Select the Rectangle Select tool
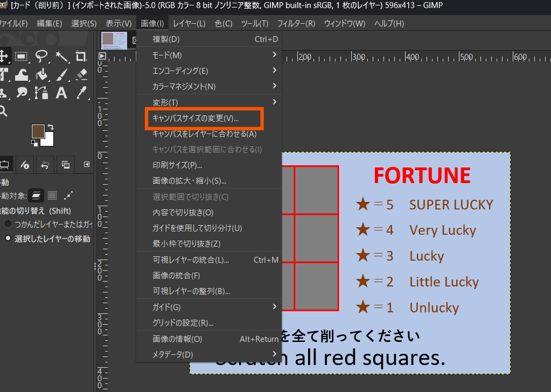 (22, 56)
